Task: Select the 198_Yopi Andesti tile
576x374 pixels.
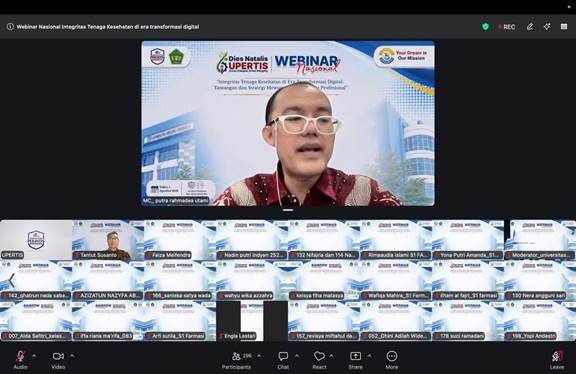Action: (x=540, y=321)
